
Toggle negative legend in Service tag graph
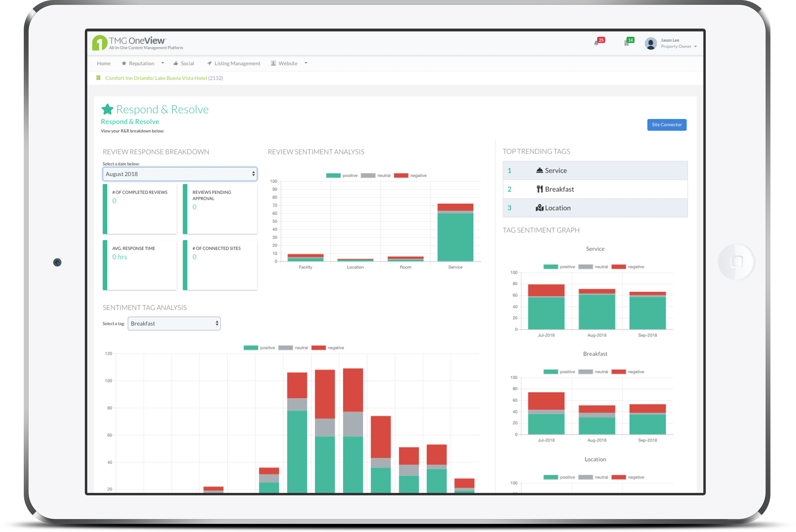pos(628,267)
